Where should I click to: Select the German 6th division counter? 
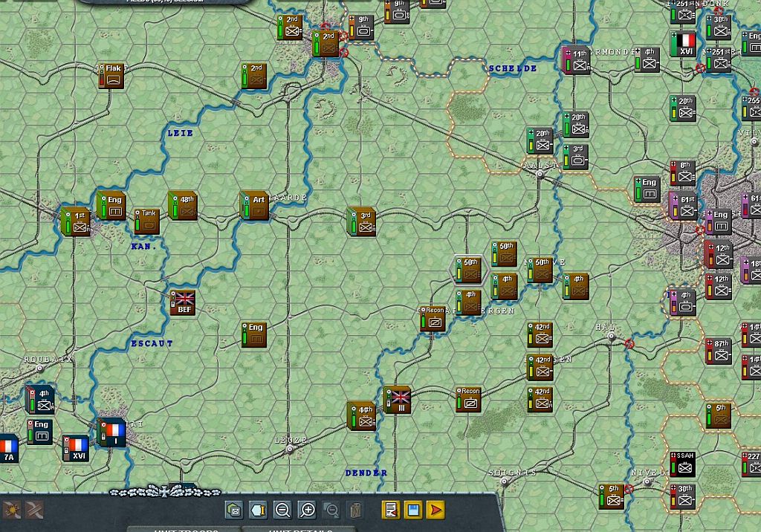click(683, 173)
